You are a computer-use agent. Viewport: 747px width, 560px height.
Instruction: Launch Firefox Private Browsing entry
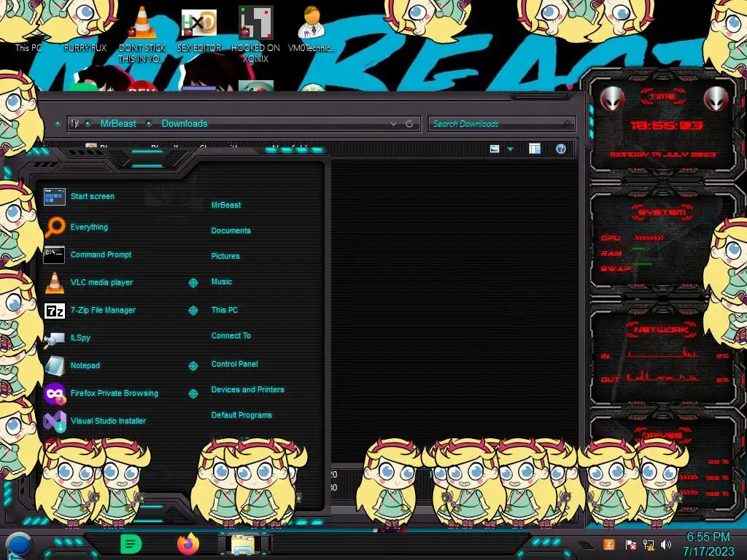115,393
